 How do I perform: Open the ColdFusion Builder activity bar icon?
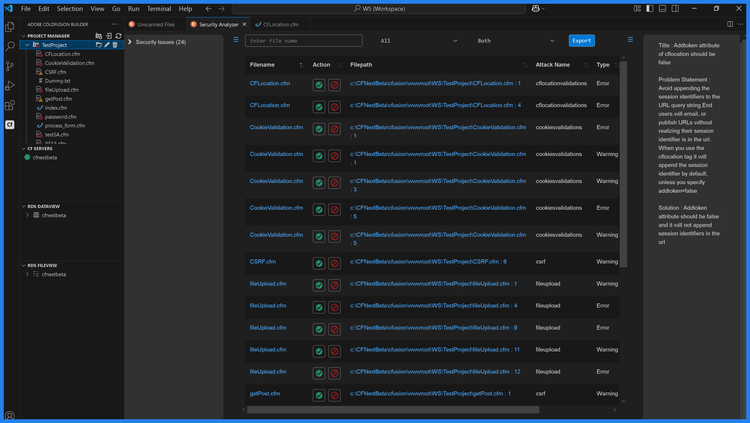pyautogui.click(x=10, y=125)
